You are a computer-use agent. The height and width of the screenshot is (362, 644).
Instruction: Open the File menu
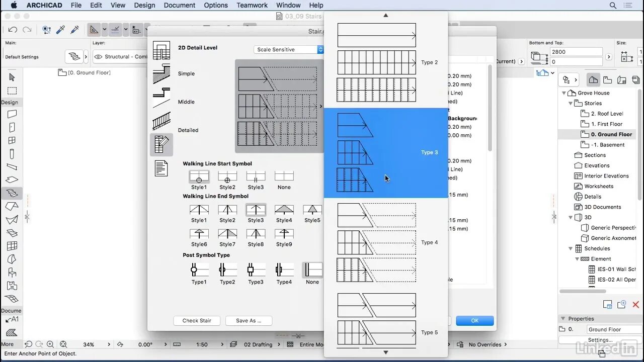76,5
